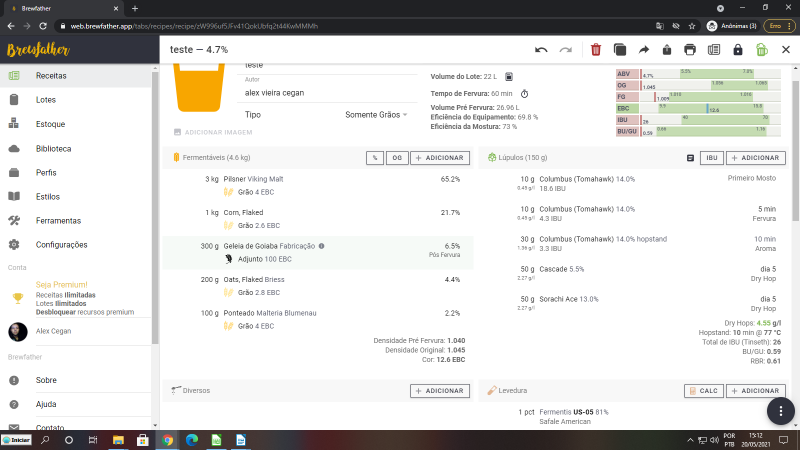The width and height of the screenshot is (800, 450).
Task: Open Estoque inventory page
Action: (x=76, y=124)
